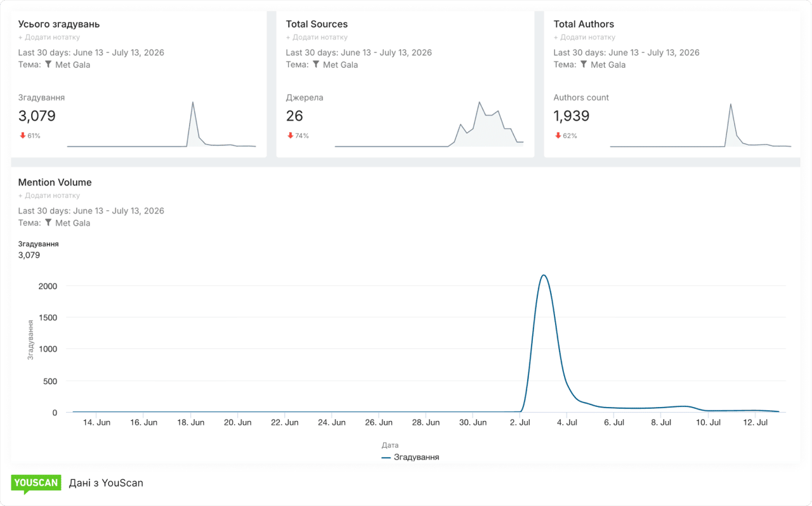
Task: Add a note to Усього згадувань card
Action: point(49,37)
